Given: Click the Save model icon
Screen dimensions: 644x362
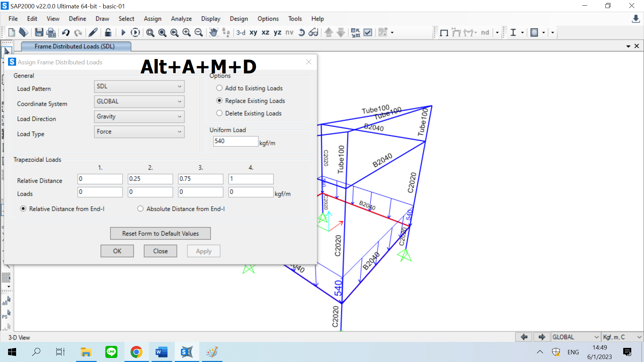Looking at the screenshot, I should (39, 33).
